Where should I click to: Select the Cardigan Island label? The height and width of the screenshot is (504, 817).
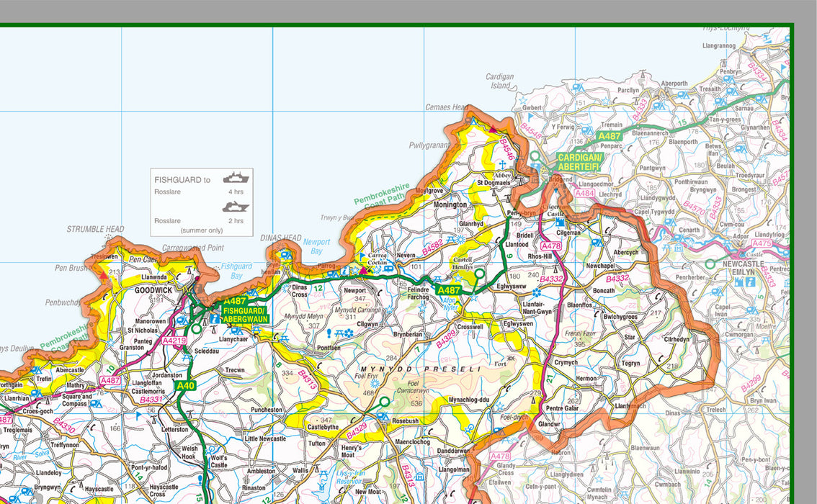[500, 81]
